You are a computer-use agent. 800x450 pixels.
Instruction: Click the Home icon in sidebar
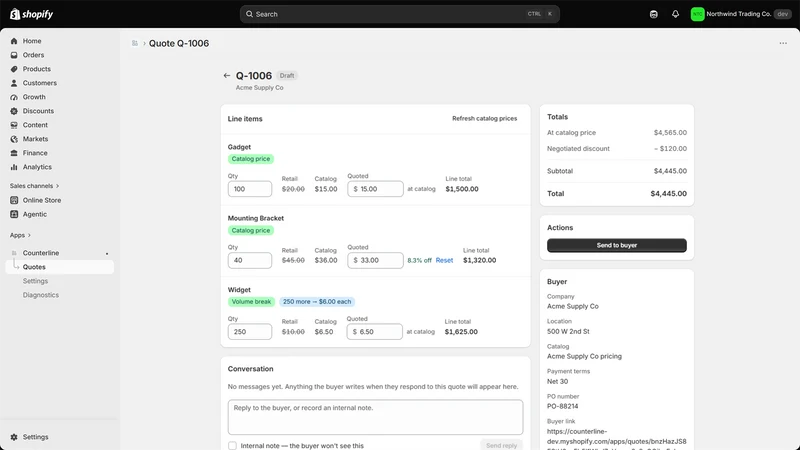click(14, 41)
